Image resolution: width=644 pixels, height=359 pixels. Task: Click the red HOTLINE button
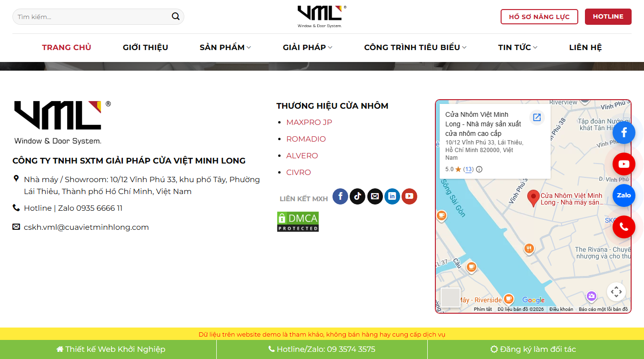(608, 17)
